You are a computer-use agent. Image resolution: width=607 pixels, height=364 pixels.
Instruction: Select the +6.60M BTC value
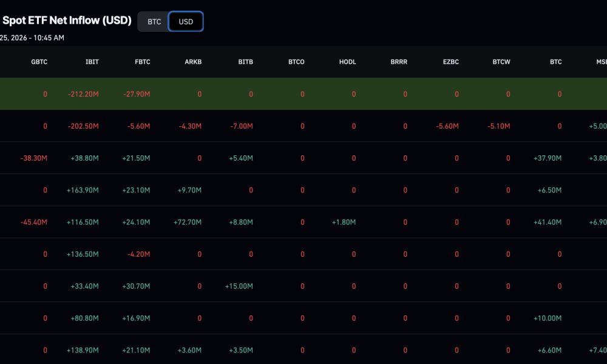(549, 351)
